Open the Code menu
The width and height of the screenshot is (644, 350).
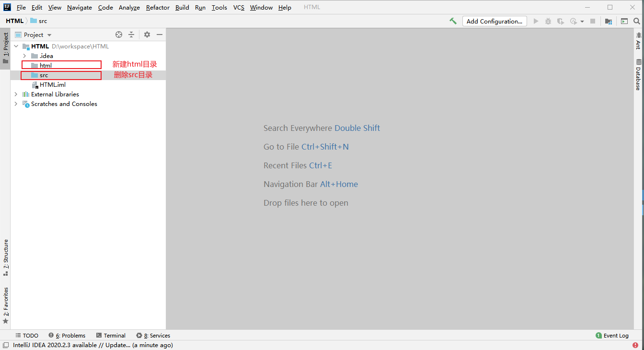pyautogui.click(x=105, y=7)
